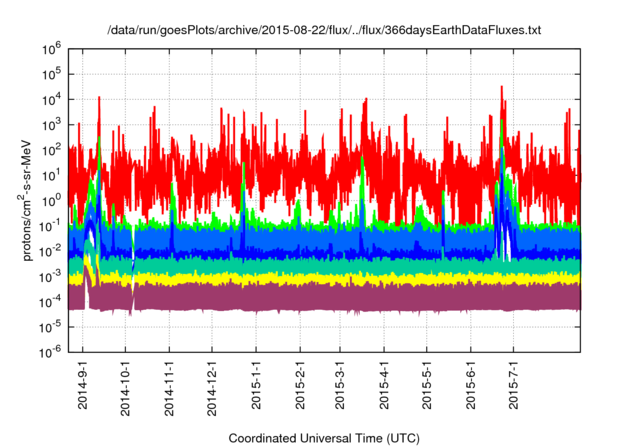Click the file path title above the chart
Viewport: 640px width, 448px height.
click(x=324, y=30)
